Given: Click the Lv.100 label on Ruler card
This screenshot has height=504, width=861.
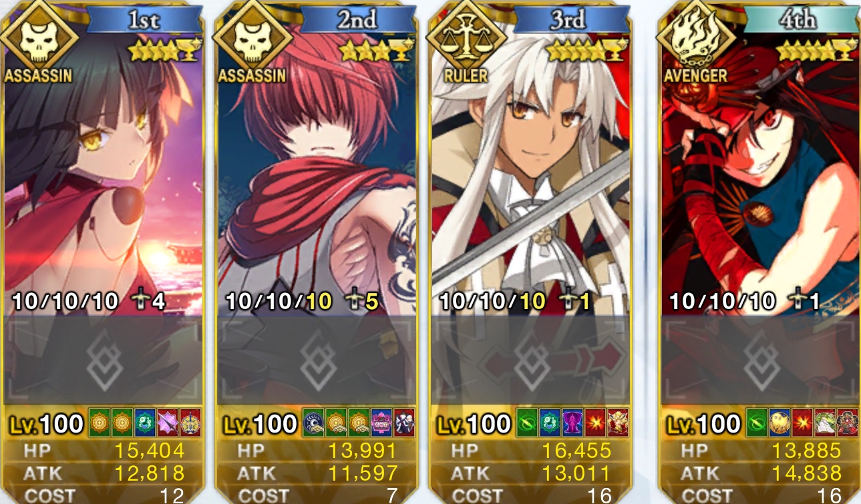Looking at the screenshot, I should pos(473,423).
